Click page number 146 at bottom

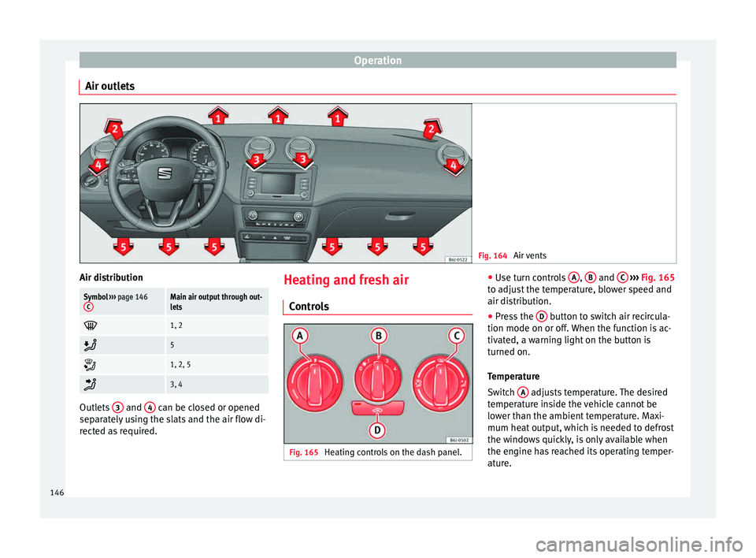[57, 493]
